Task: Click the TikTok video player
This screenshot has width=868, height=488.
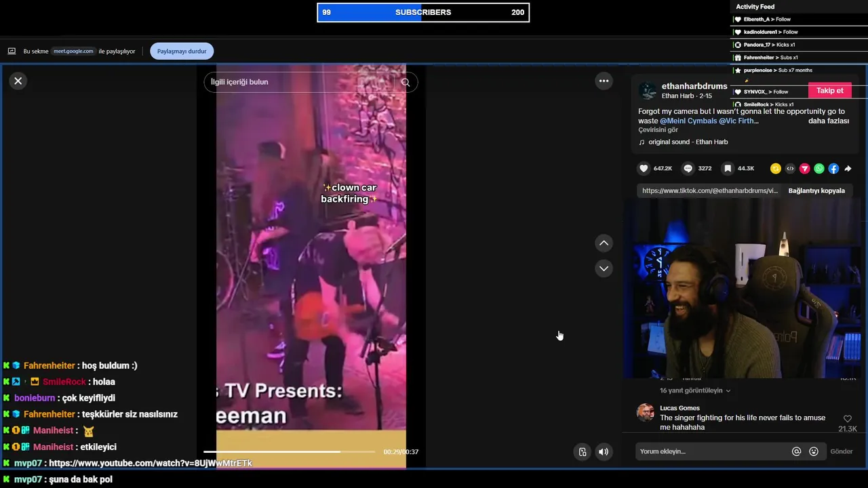Action: coord(311,266)
